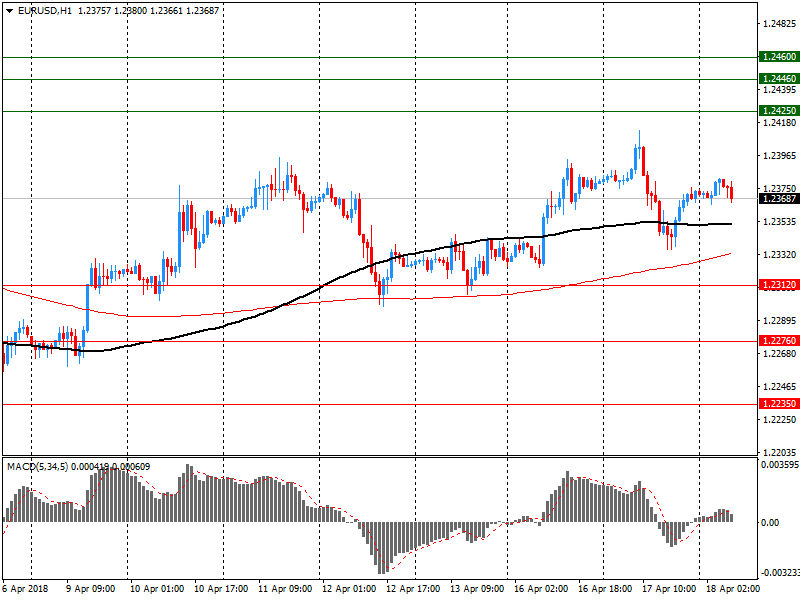800x600 pixels.
Task: Open the chart dropdown arrow beside EURUSD,H1
Action: click(9, 11)
